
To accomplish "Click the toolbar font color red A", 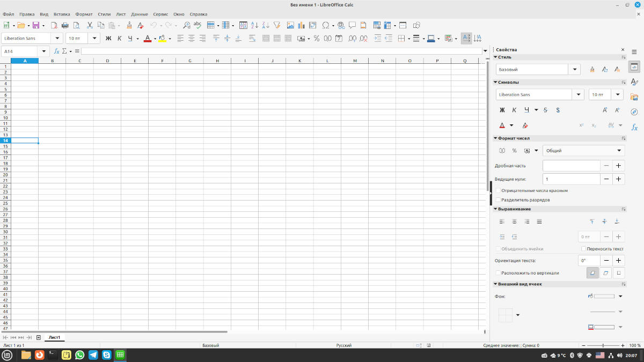I will 148,39.
